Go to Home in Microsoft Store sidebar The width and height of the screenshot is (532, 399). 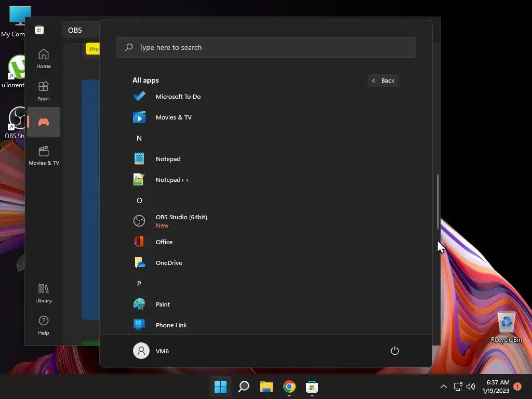(x=44, y=59)
